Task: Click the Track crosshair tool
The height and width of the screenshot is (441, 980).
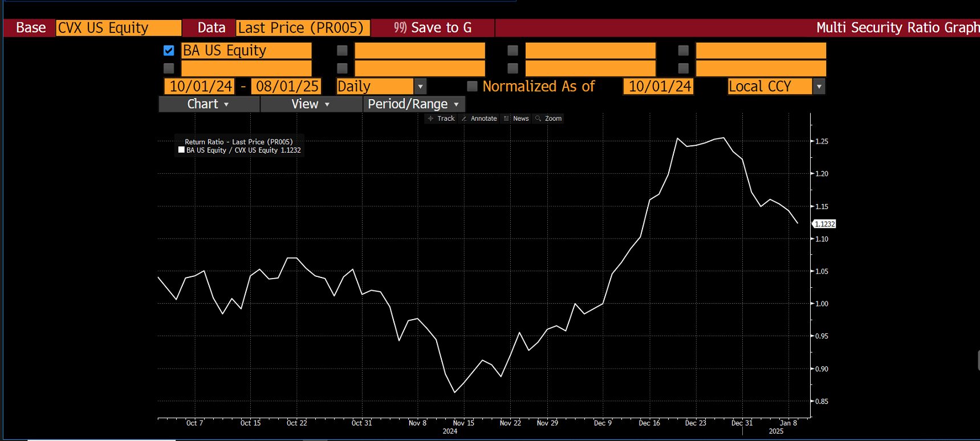Action: pyautogui.click(x=441, y=119)
